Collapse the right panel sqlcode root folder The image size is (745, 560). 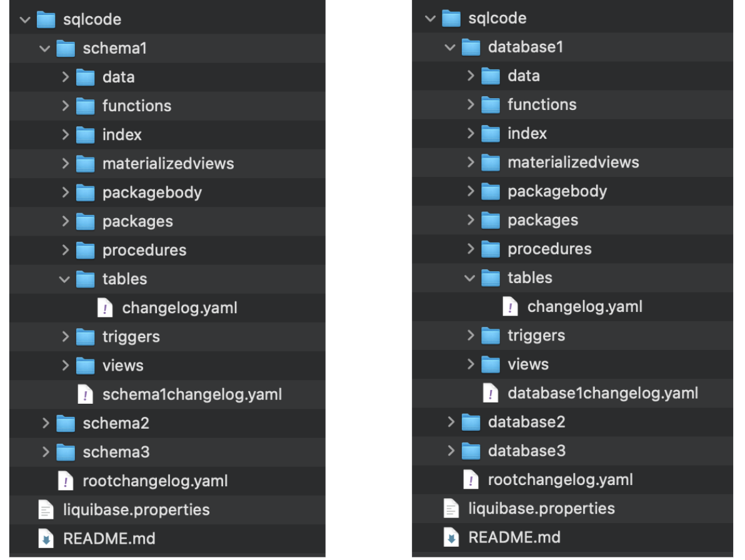(x=430, y=19)
